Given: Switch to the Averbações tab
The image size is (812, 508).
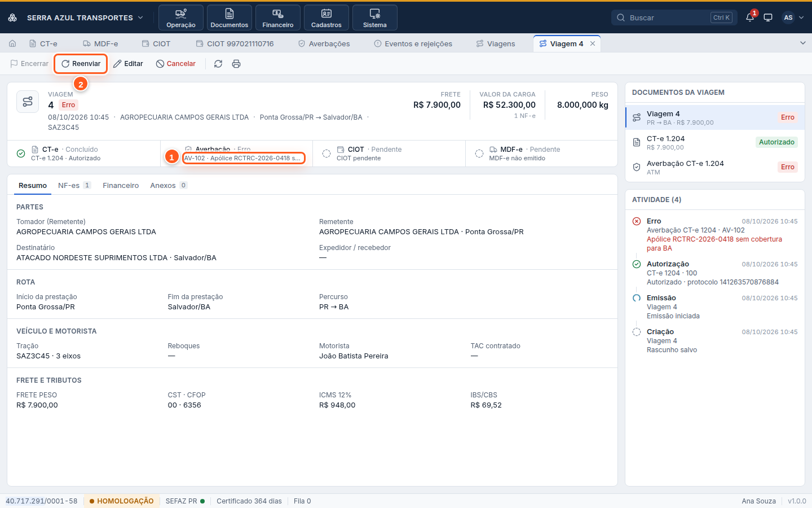Looking at the screenshot, I should pyautogui.click(x=324, y=43).
